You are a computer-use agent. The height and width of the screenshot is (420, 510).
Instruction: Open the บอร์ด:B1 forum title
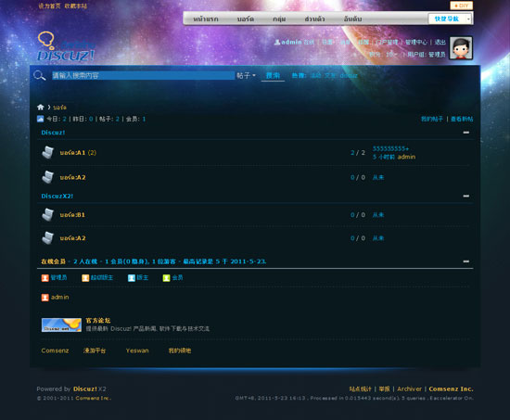72,215
